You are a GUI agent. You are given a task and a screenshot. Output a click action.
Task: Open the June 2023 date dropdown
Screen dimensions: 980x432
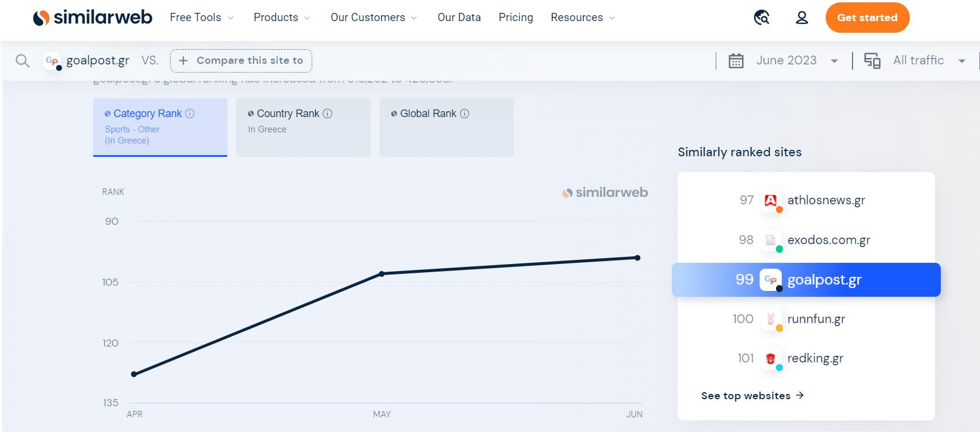tap(797, 60)
